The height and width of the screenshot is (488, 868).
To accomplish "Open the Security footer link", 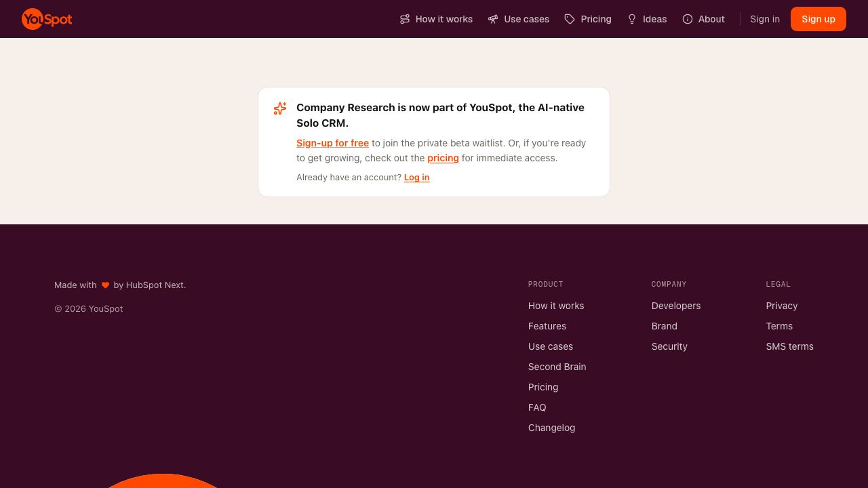I will (669, 346).
